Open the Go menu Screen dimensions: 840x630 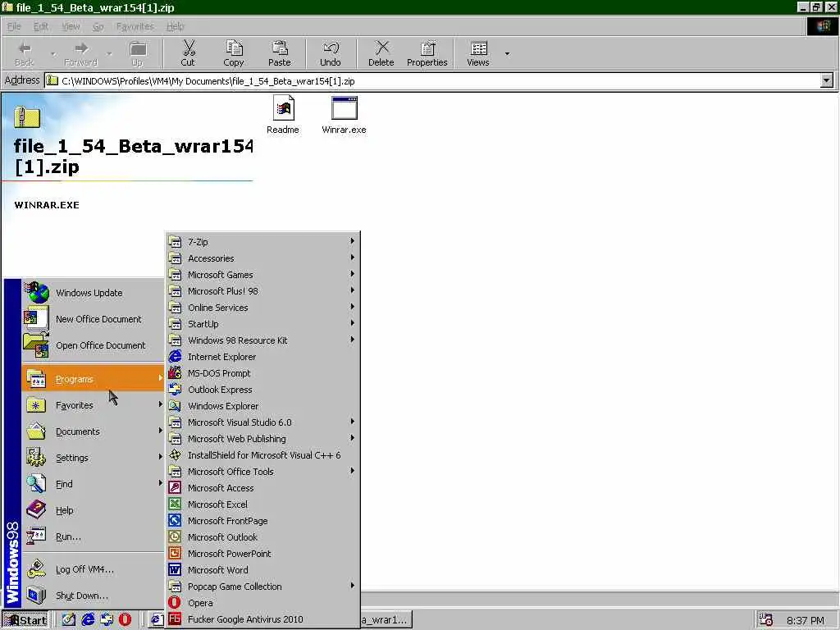[98, 26]
